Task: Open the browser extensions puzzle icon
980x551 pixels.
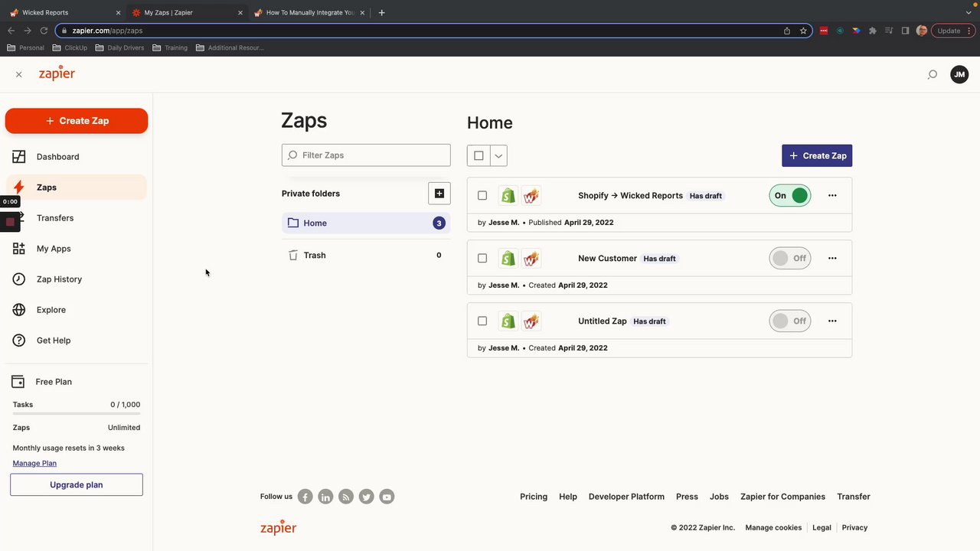Action: [872, 31]
